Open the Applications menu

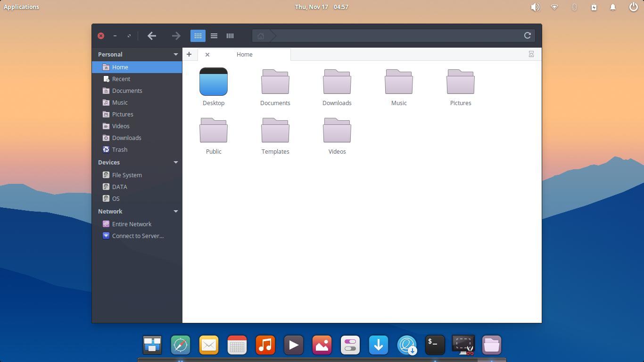[21, 7]
